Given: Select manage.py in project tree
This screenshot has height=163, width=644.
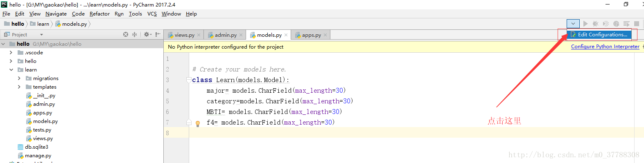Looking at the screenshot, I should tap(34, 156).
